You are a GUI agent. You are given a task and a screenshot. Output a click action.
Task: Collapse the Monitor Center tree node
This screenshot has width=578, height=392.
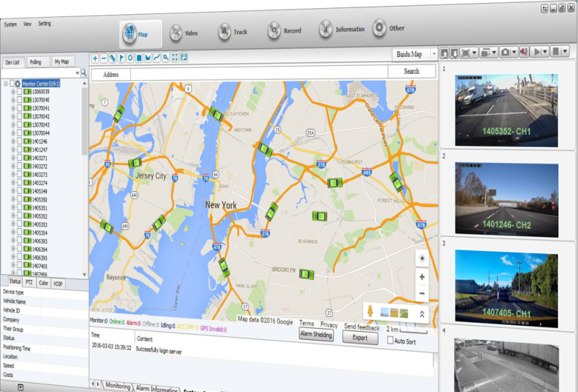point(6,84)
